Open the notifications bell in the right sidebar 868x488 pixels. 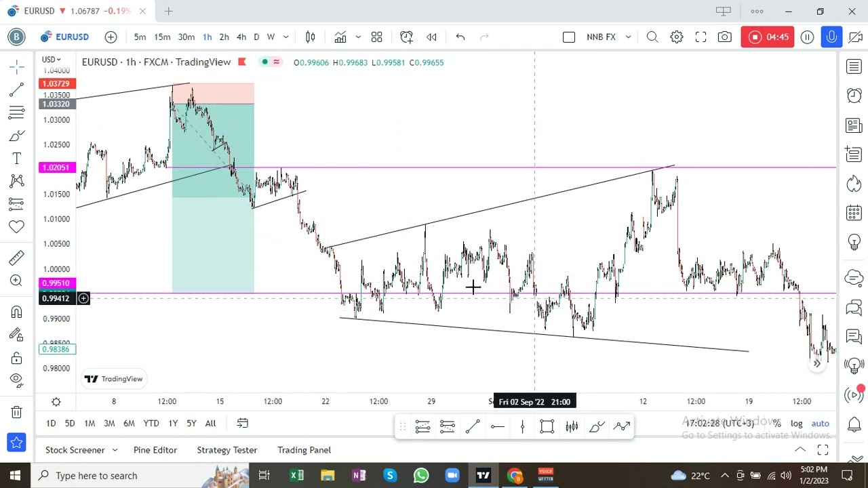pos(854,424)
